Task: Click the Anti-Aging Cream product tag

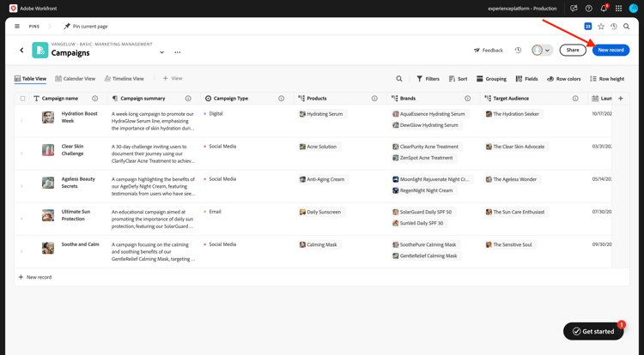Action: point(322,179)
